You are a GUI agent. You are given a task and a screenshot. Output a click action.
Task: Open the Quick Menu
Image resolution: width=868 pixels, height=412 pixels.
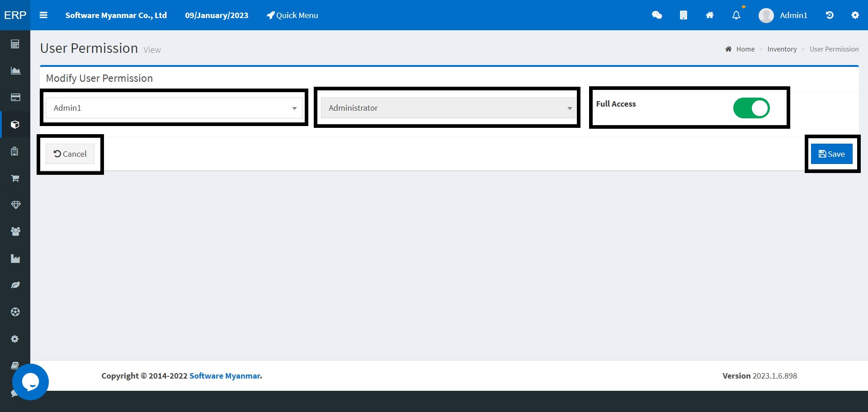pyautogui.click(x=292, y=15)
